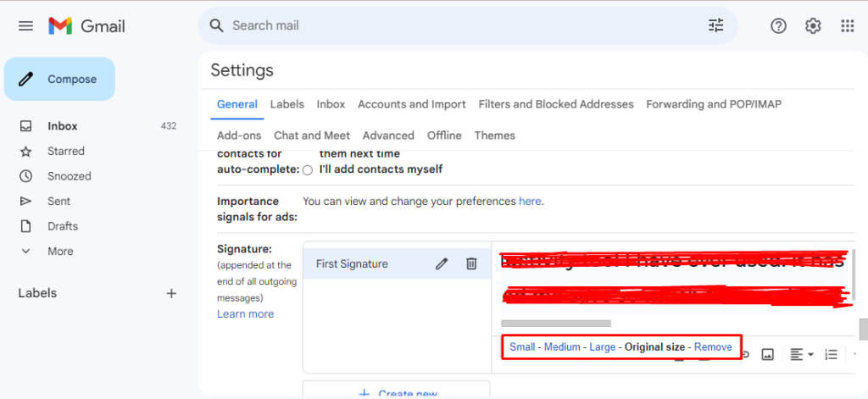Open the Drafts folder

click(x=63, y=226)
